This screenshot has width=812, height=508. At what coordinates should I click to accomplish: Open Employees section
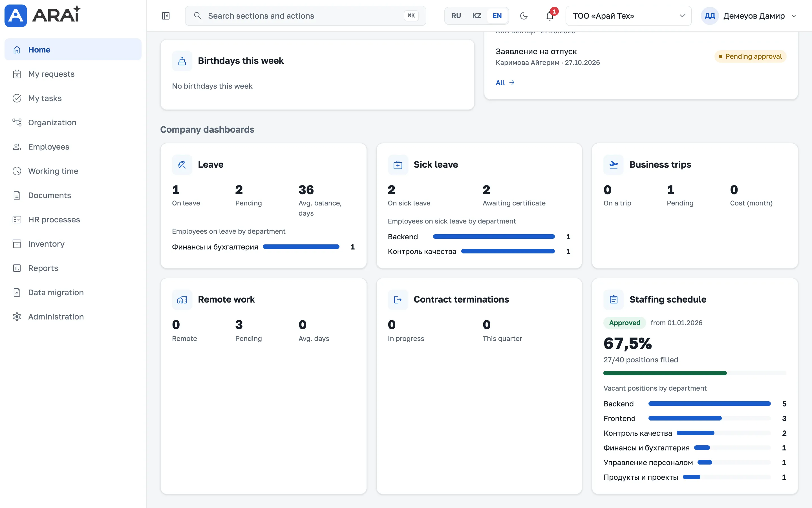(73, 147)
